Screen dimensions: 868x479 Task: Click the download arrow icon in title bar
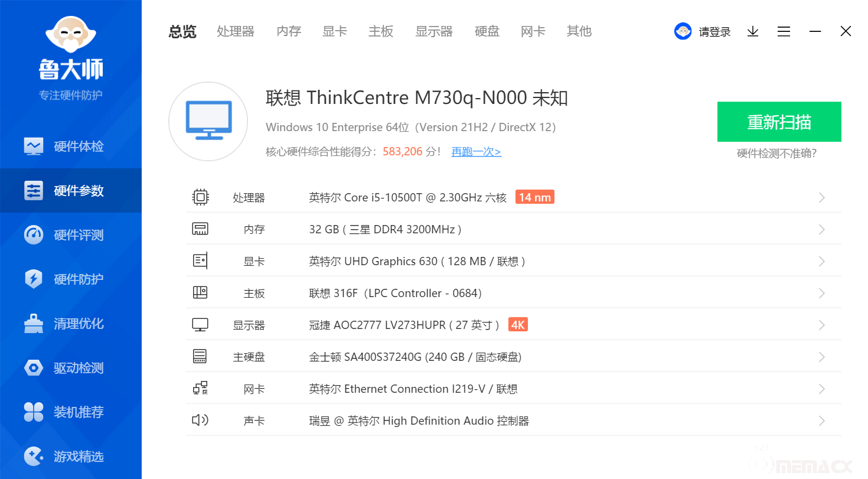[x=753, y=31]
